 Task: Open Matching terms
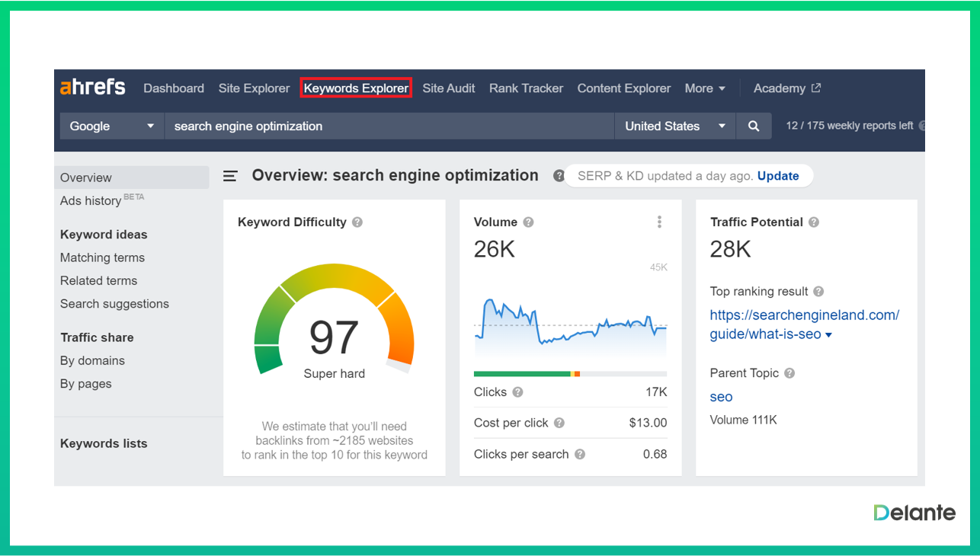click(x=102, y=257)
